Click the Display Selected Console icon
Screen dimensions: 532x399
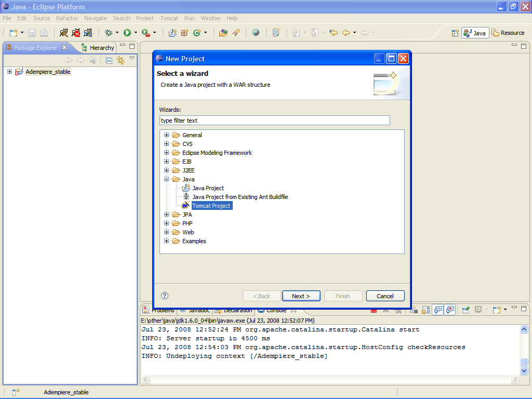(x=478, y=310)
